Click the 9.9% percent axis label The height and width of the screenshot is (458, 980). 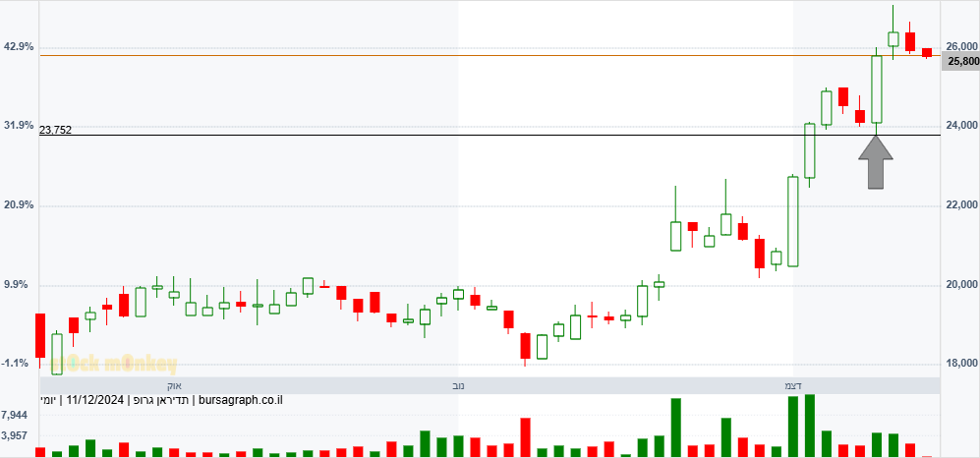(19, 285)
